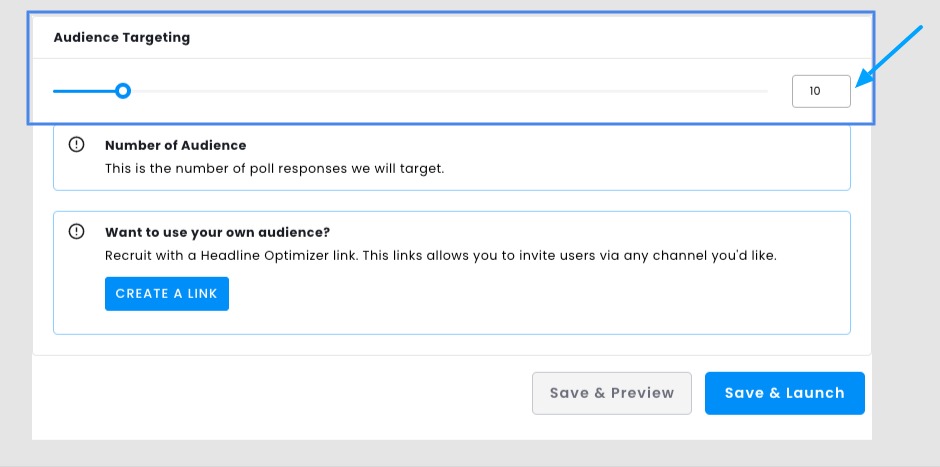The image size is (940, 467).
Task: Click the 'number of poll responses we will target' text
Action: pyautogui.click(x=275, y=168)
